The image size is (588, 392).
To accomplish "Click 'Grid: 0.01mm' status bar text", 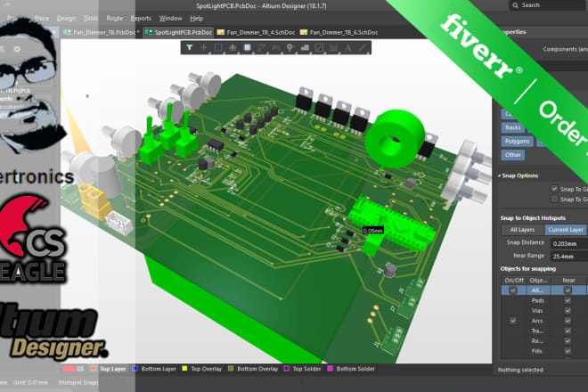I will [31, 382].
